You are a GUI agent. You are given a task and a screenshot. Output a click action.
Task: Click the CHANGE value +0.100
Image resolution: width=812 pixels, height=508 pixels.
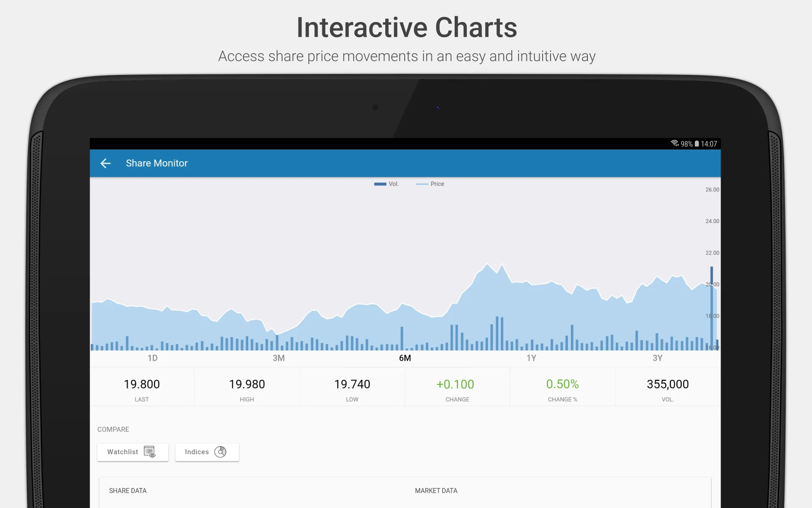point(455,384)
